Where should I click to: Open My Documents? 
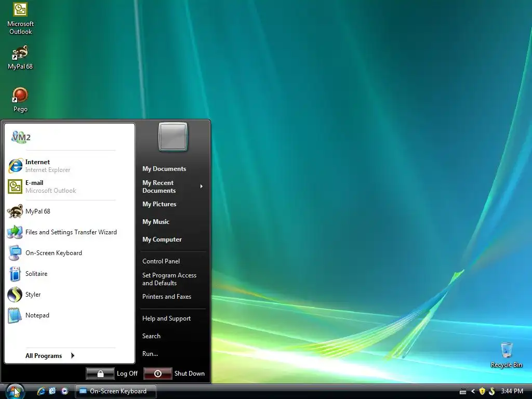point(164,169)
